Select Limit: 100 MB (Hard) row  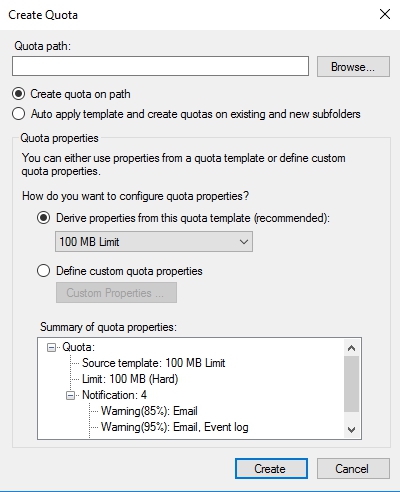[x=130, y=379]
